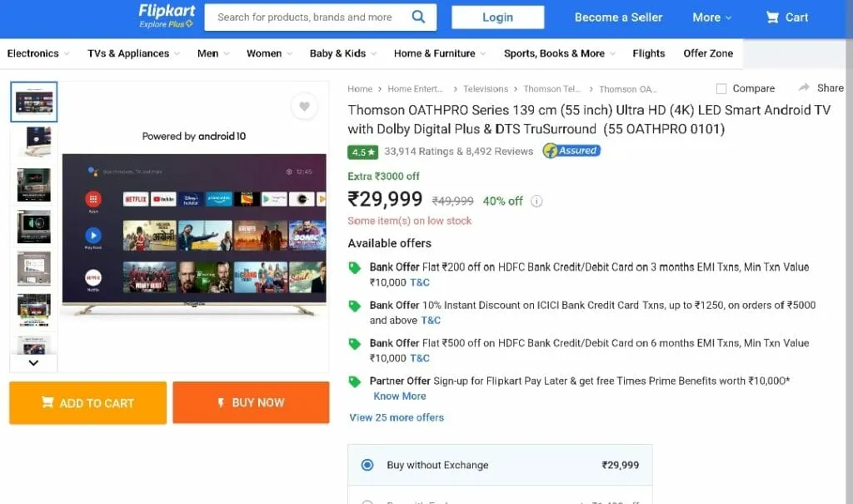Click the main TV product image
Screen dimensions: 853x504
[194, 234]
